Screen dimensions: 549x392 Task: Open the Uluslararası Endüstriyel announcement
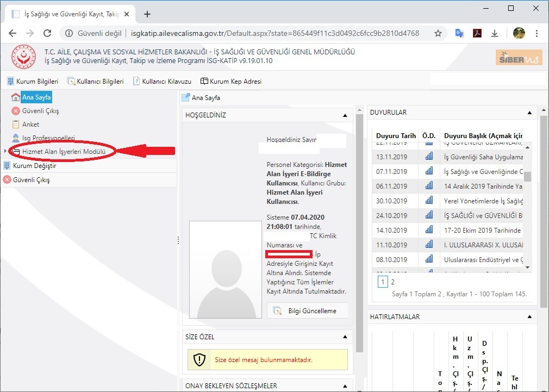[x=484, y=260]
